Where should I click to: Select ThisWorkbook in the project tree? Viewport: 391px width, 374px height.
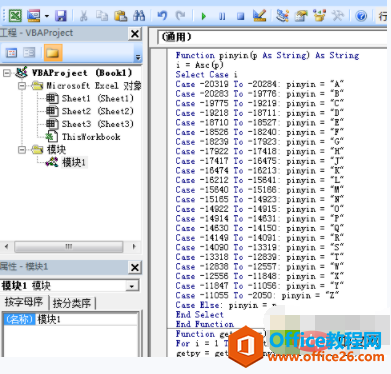(91, 137)
